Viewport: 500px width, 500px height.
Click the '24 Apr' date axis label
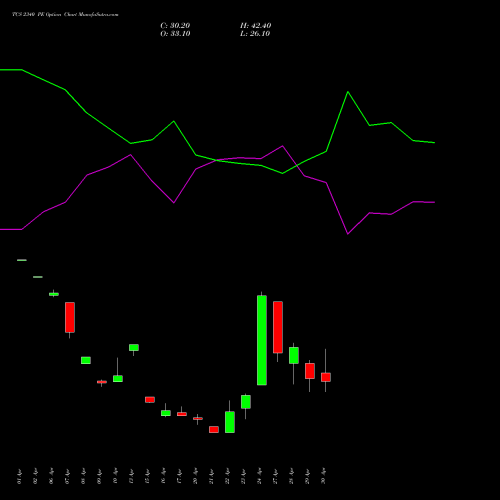[x=259, y=476]
